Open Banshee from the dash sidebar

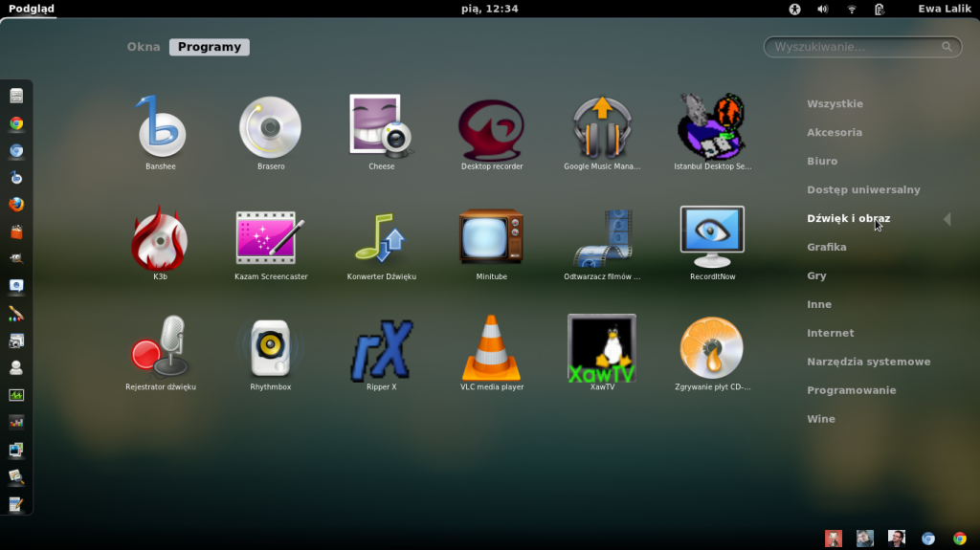pos(16,178)
